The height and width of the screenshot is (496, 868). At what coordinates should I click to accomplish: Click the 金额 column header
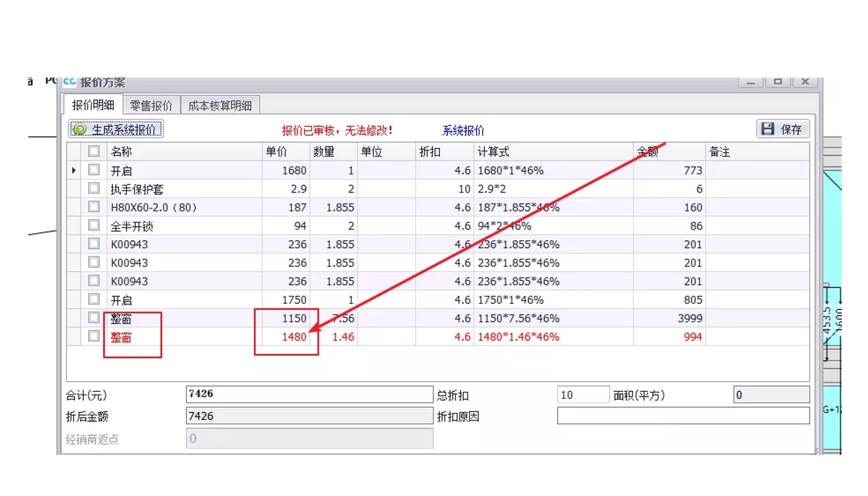[668, 151]
